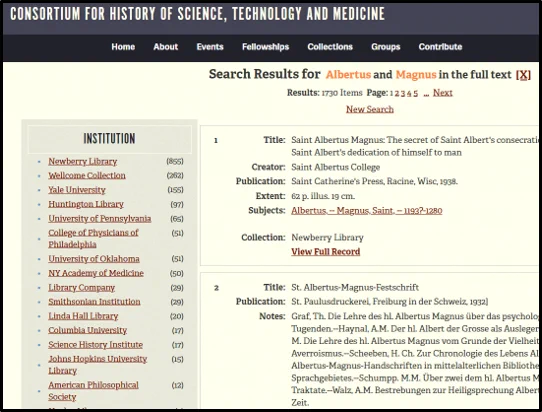The image size is (542, 412).
Task: Click the title St. Albertus-Magnus-Festschrift
Action: (355, 287)
